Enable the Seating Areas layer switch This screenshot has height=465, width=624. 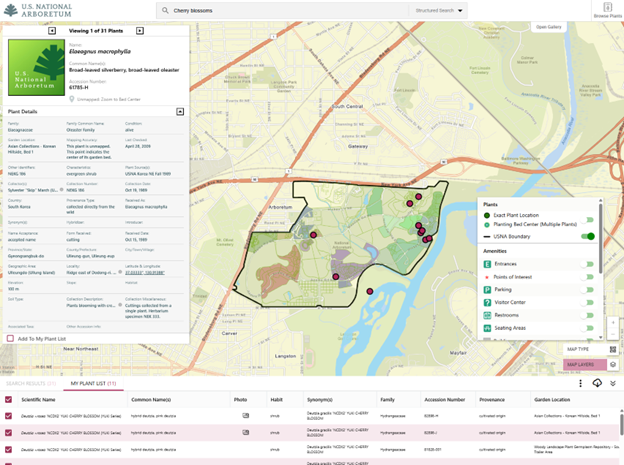pyautogui.click(x=588, y=328)
